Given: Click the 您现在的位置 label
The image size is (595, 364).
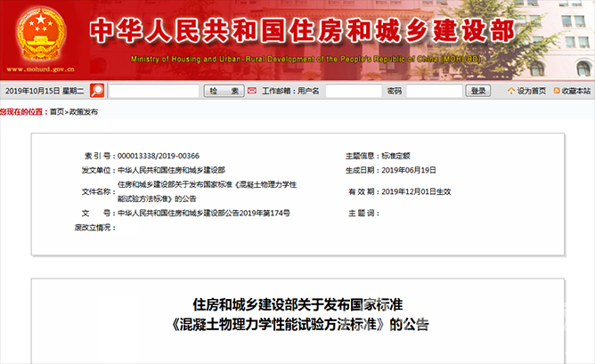Looking at the screenshot, I should pyautogui.click(x=23, y=112).
